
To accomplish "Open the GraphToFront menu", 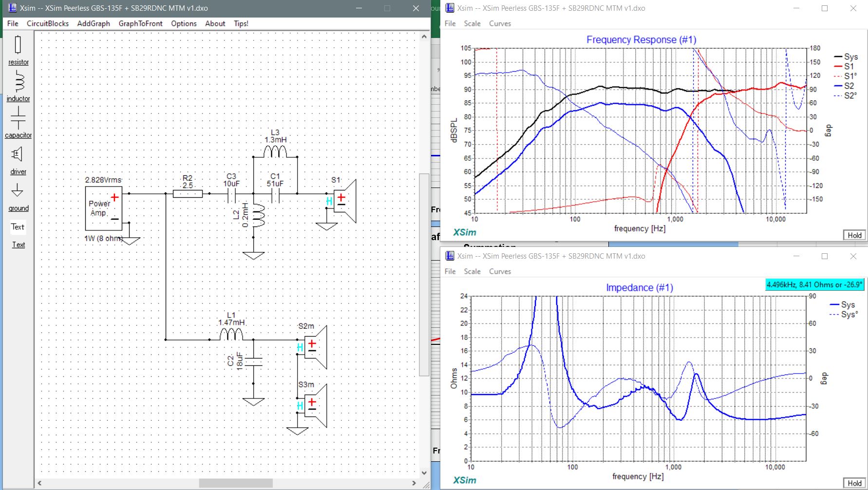I will tap(140, 23).
